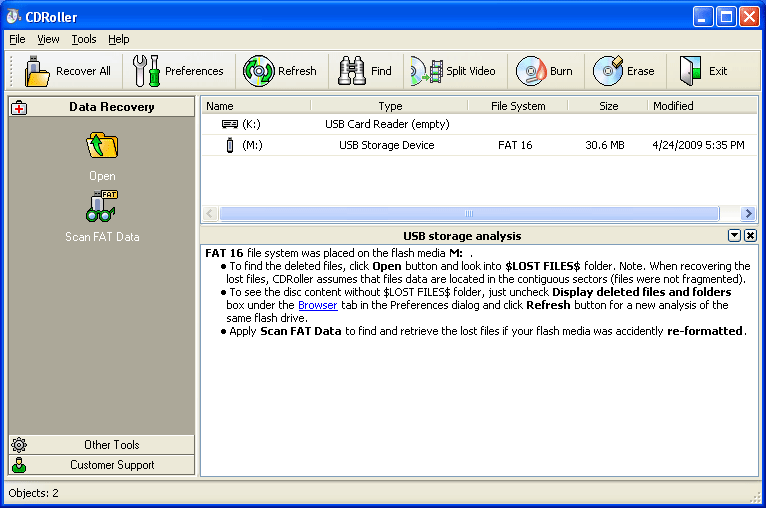766x508 pixels.
Task: Click the horizontal scrollbar thumb
Action: [x=469, y=213]
